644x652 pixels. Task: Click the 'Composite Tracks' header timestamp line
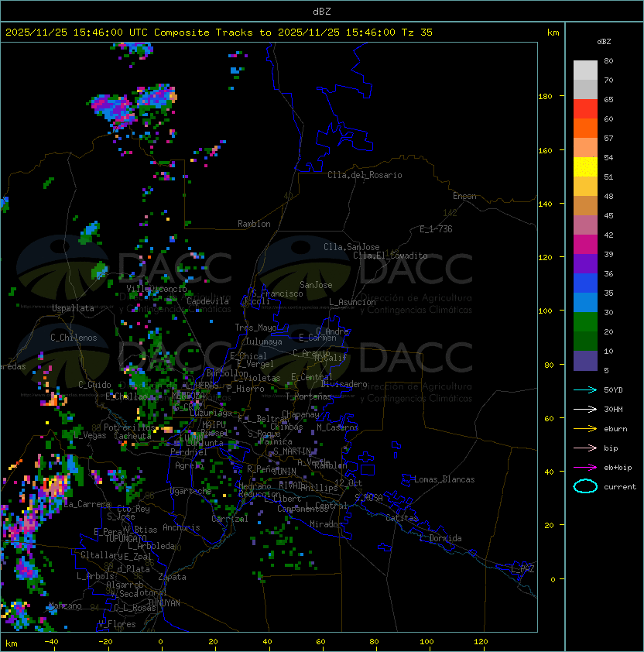coord(219,33)
